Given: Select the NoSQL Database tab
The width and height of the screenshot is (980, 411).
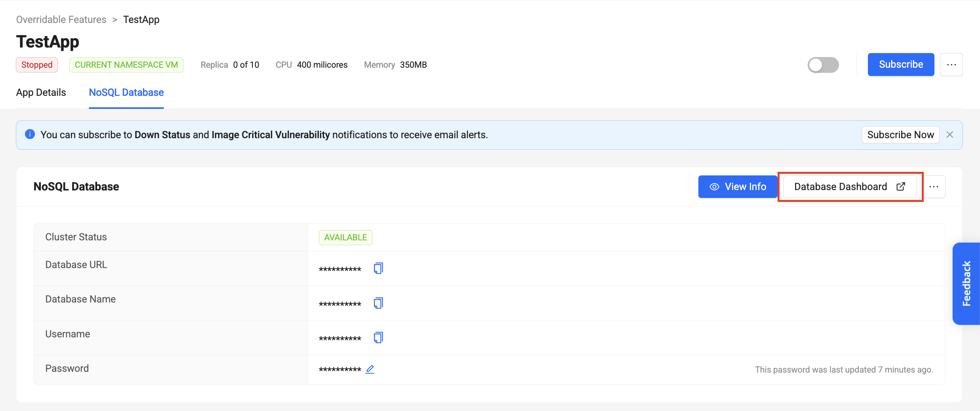Looking at the screenshot, I should click(x=126, y=92).
